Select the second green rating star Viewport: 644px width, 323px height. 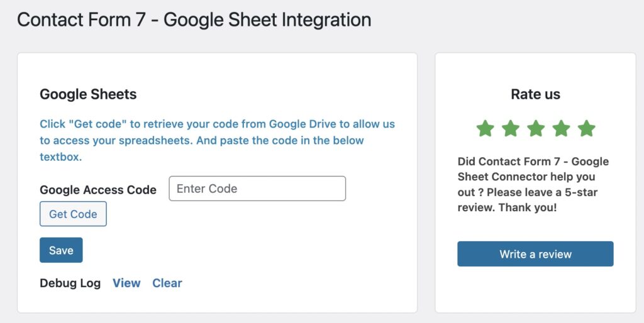tap(511, 129)
